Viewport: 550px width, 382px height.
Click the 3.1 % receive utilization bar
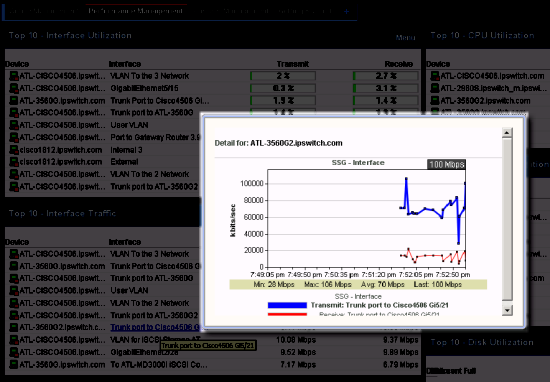[x=385, y=88]
